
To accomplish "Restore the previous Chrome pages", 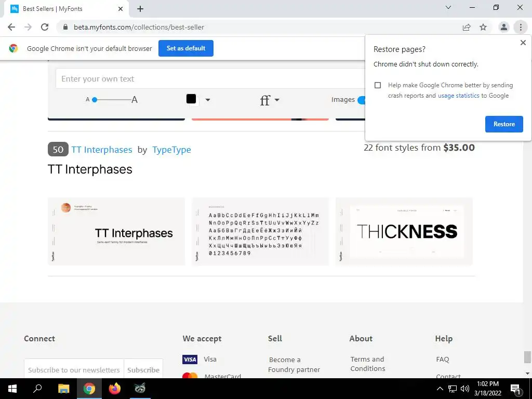I will (x=504, y=124).
